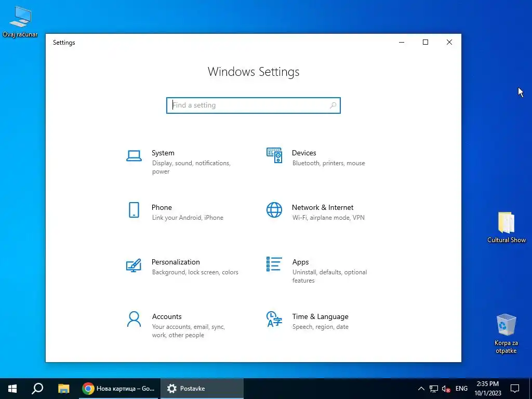
Task: Click 'Bluetooth, printers, mouse' description
Action: 329,163
